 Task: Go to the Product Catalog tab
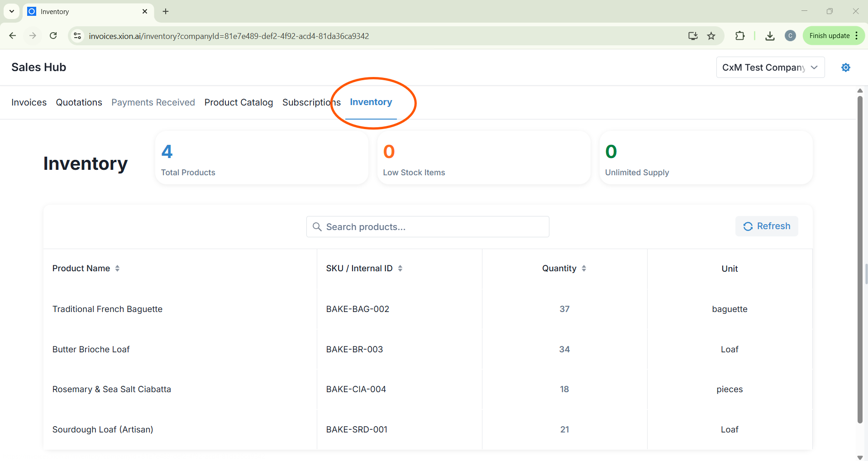pyautogui.click(x=238, y=102)
